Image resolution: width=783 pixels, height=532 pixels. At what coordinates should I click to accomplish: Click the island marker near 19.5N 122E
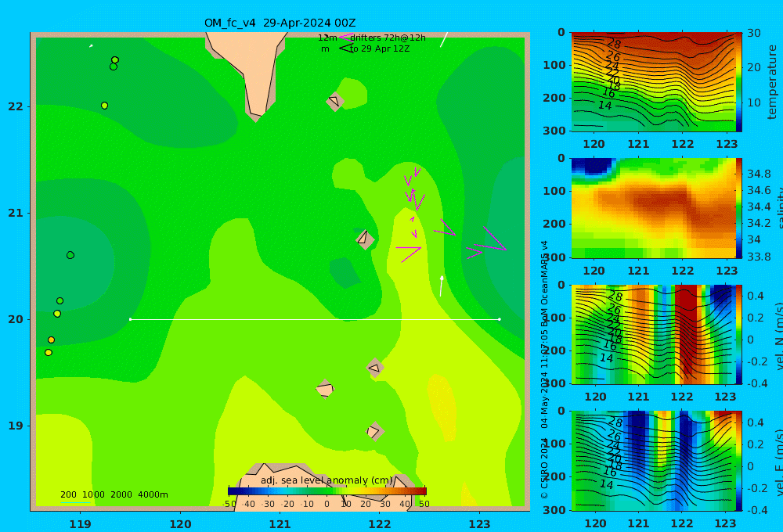point(376,368)
